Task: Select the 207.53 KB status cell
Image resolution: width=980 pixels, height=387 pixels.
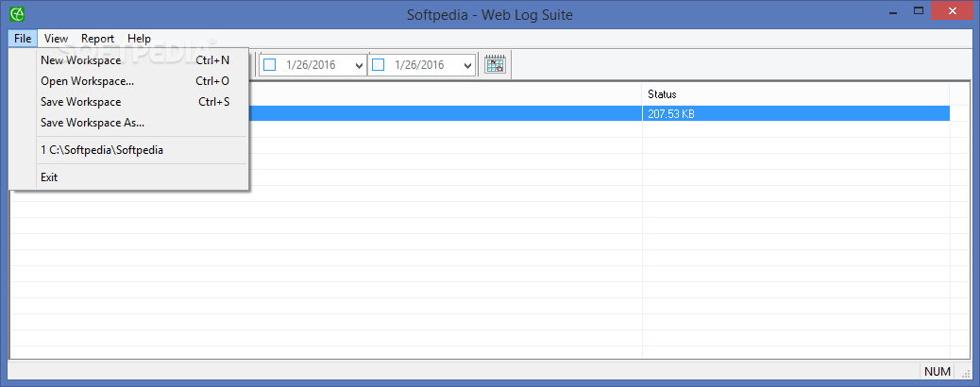Action: (796, 114)
